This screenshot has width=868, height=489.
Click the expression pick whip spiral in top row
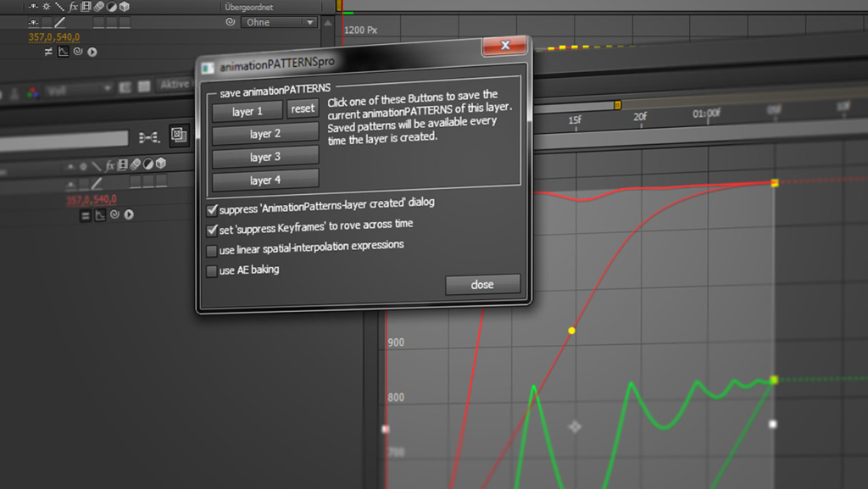click(x=78, y=52)
